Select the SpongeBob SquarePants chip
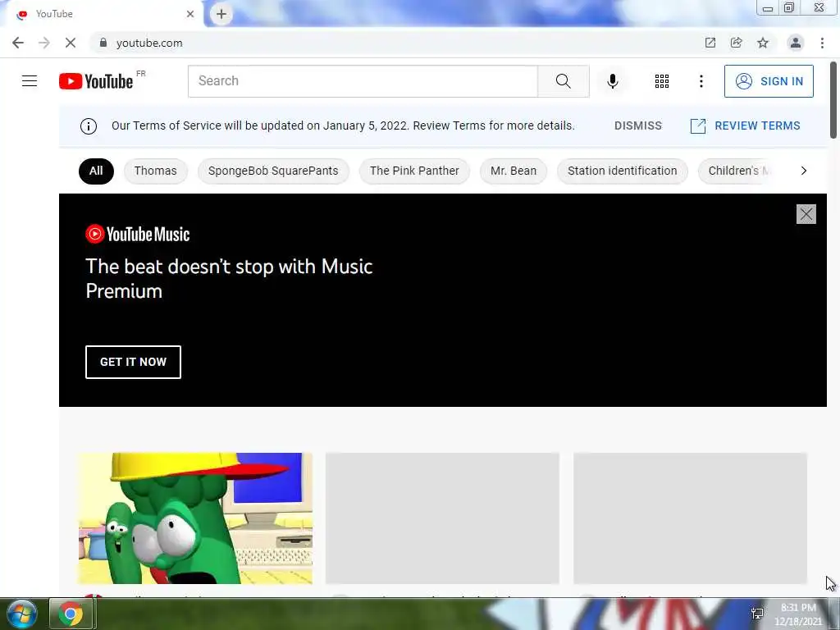Viewport: 840px width, 630px height. pos(273,171)
